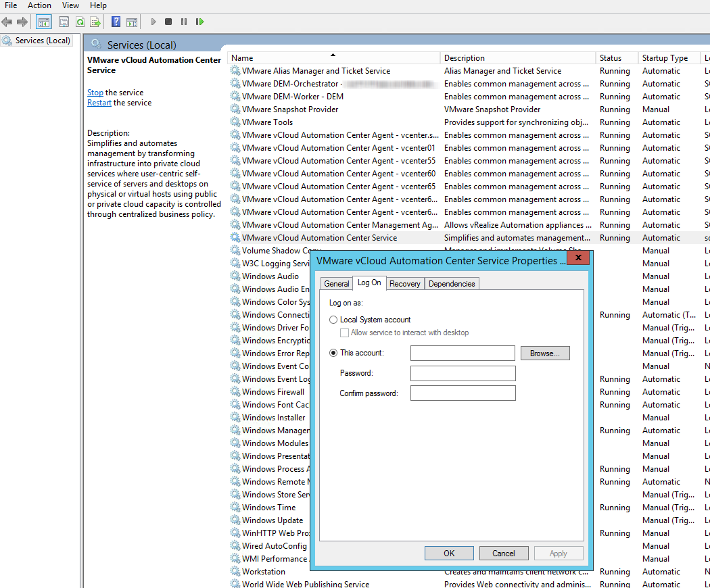Switch to the General tab

click(337, 284)
